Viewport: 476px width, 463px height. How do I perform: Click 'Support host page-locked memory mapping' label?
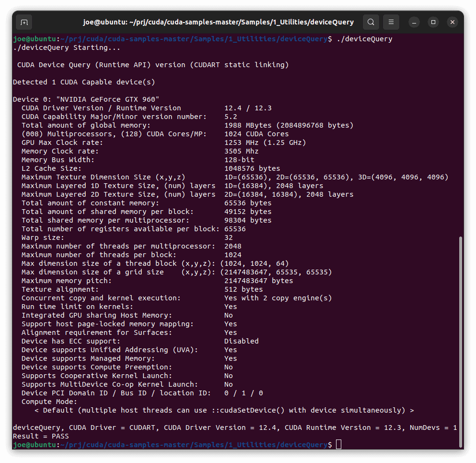(107, 324)
